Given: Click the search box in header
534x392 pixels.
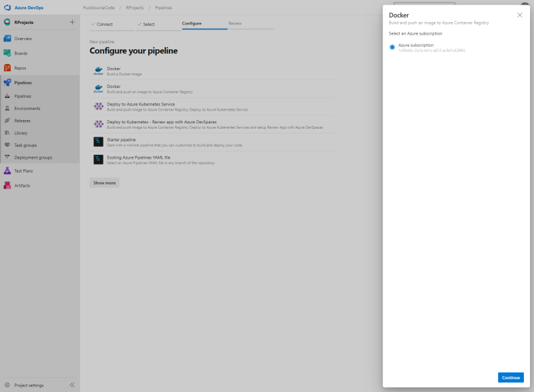Looking at the screenshot, I should tap(425, 3).
